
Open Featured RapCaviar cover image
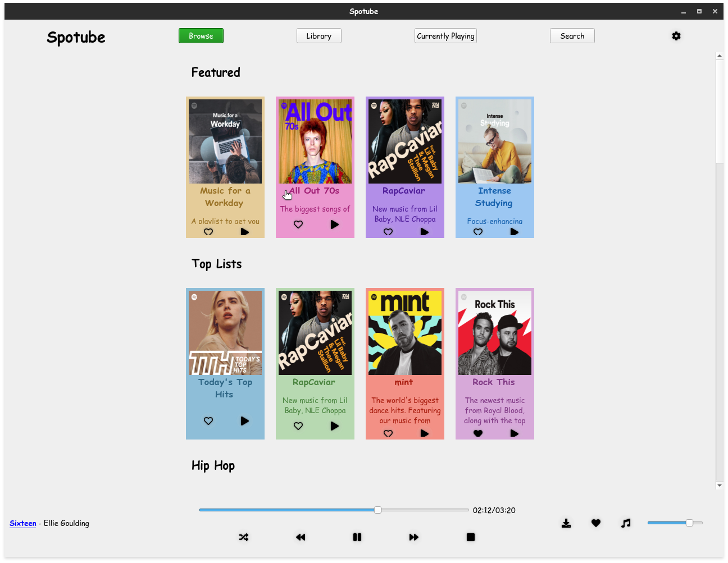(405, 141)
